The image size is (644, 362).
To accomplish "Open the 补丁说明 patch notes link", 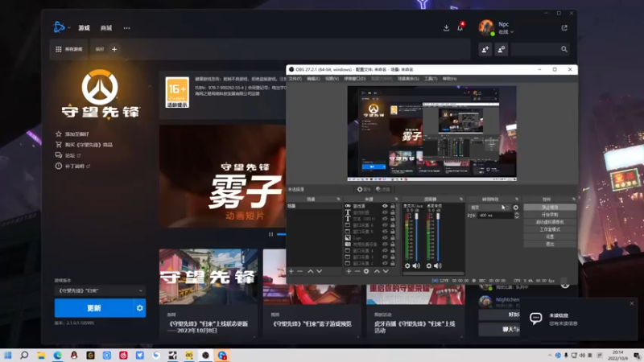I will [74, 167].
